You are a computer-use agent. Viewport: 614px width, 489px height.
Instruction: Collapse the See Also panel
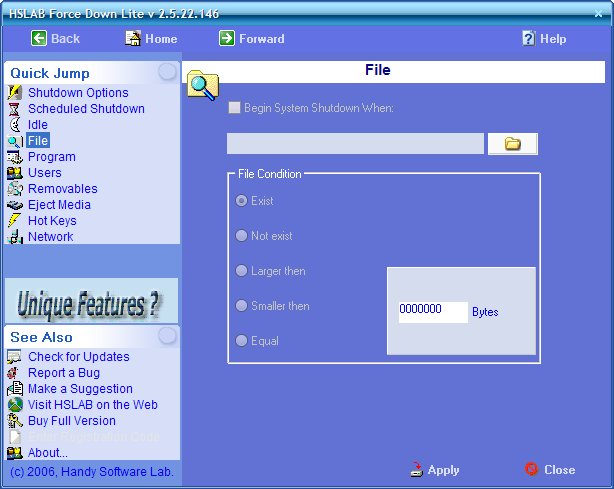tap(167, 336)
